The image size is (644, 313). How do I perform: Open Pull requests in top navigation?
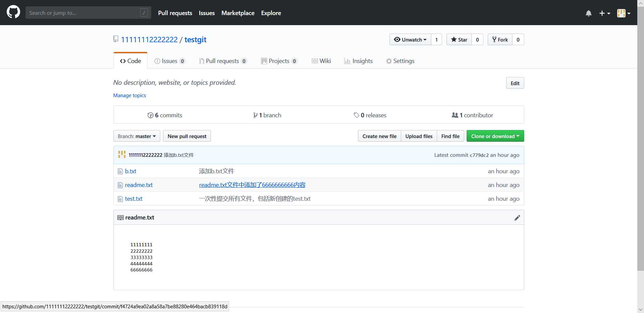(x=175, y=13)
